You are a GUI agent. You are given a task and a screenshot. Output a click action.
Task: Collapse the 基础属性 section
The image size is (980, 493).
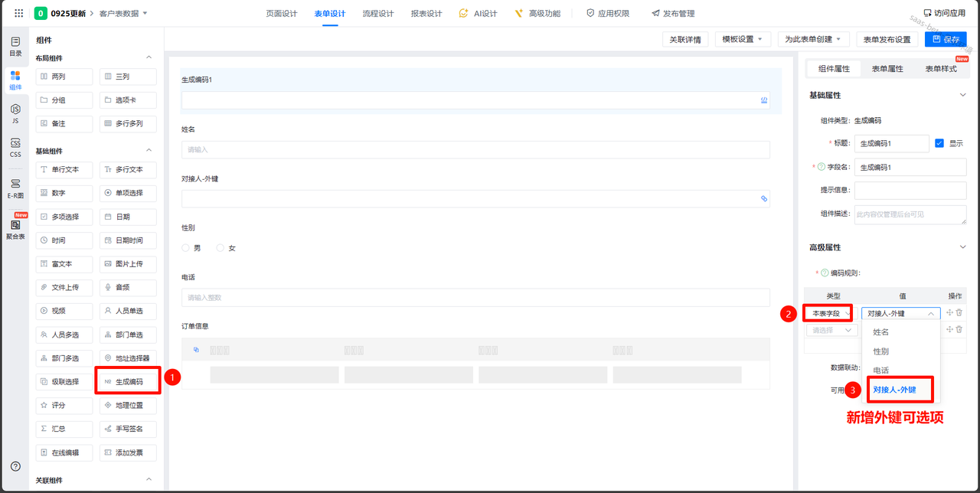963,95
